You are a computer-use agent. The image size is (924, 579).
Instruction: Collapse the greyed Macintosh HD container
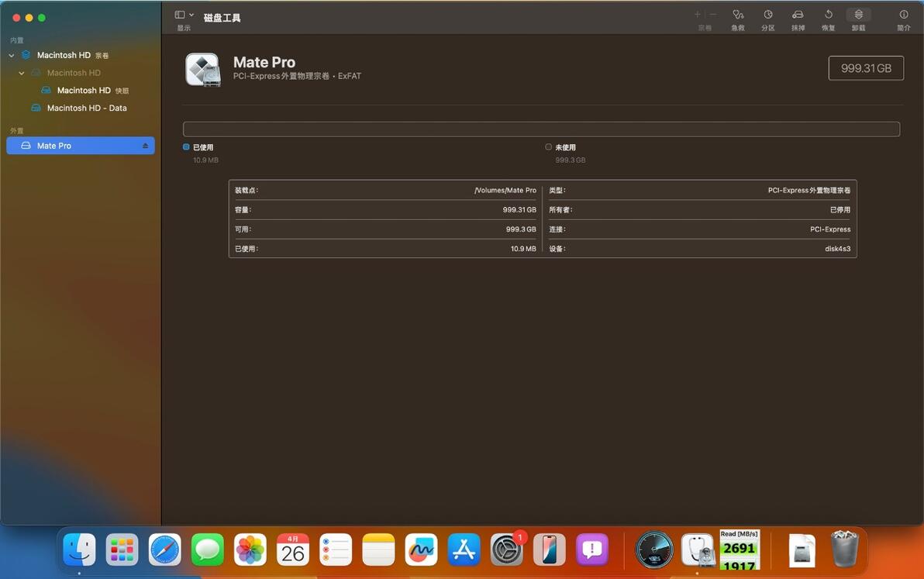point(21,73)
